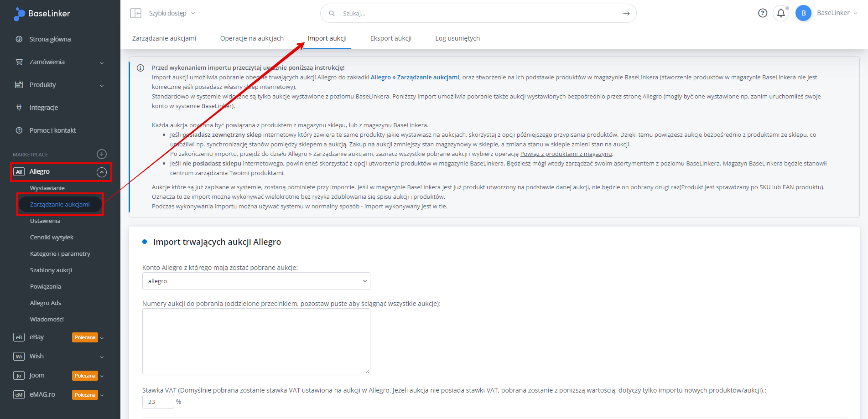Click the Polecana badge next to eMAG.ro
Screen dimensions: 868x419
(x=85, y=395)
